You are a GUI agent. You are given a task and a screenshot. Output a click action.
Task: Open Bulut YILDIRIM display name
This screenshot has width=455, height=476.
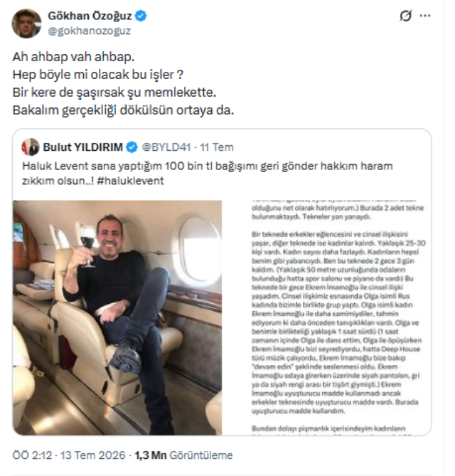[82, 147]
